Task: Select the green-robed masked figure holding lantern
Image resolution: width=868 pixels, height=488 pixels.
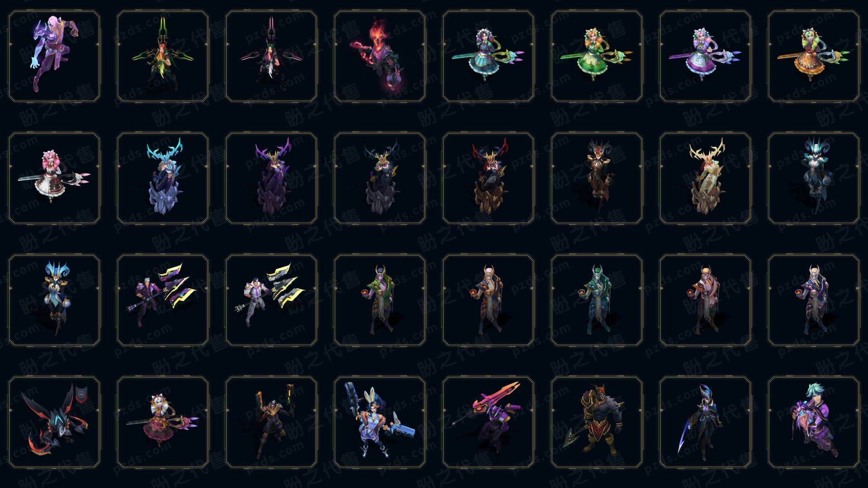Action: (380, 300)
